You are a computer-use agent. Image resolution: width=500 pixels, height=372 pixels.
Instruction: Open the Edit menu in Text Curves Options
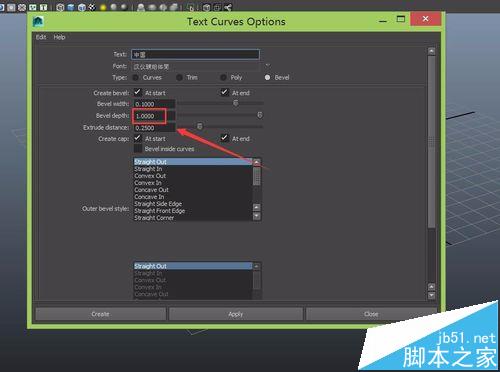pyautogui.click(x=41, y=37)
